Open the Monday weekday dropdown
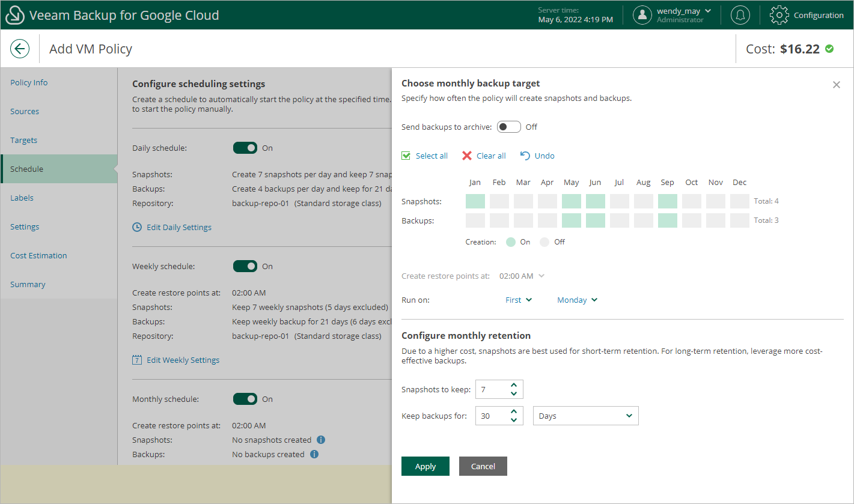This screenshot has width=854, height=504. [578, 300]
